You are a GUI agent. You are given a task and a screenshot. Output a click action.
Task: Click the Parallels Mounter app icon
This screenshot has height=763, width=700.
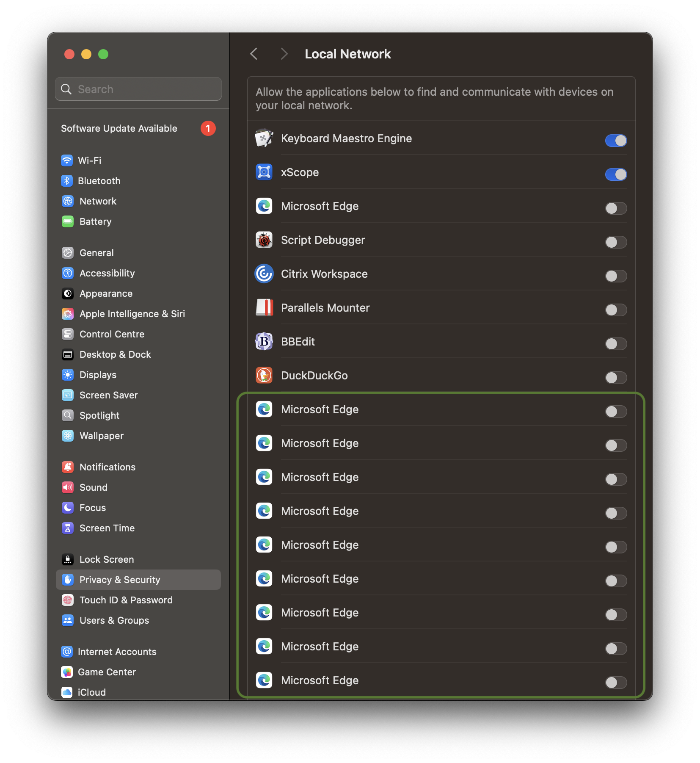(x=264, y=308)
